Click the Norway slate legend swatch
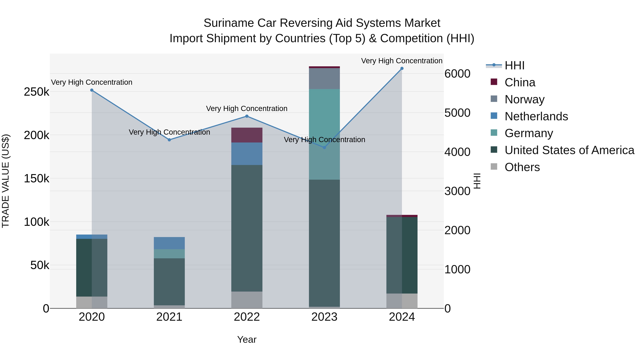Viewport: 644px width, 362px height. click(x=494, y=99)
